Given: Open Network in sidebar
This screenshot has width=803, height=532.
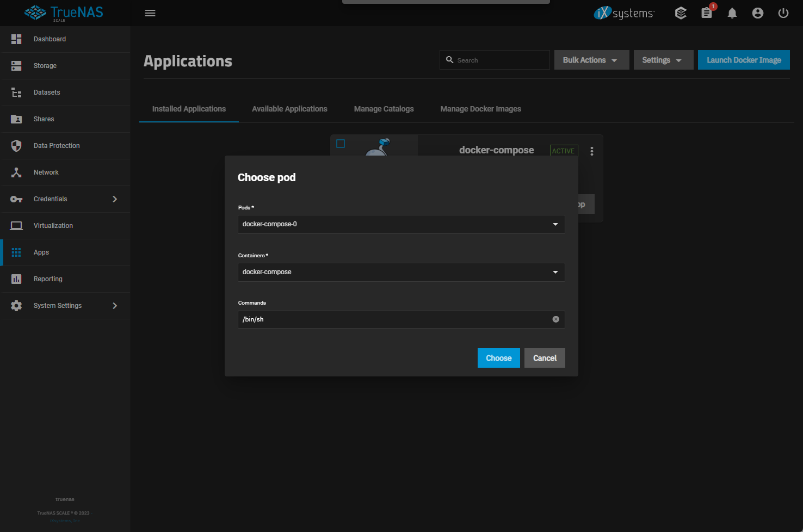Looking at the screenshot, I should click(65, 172).
